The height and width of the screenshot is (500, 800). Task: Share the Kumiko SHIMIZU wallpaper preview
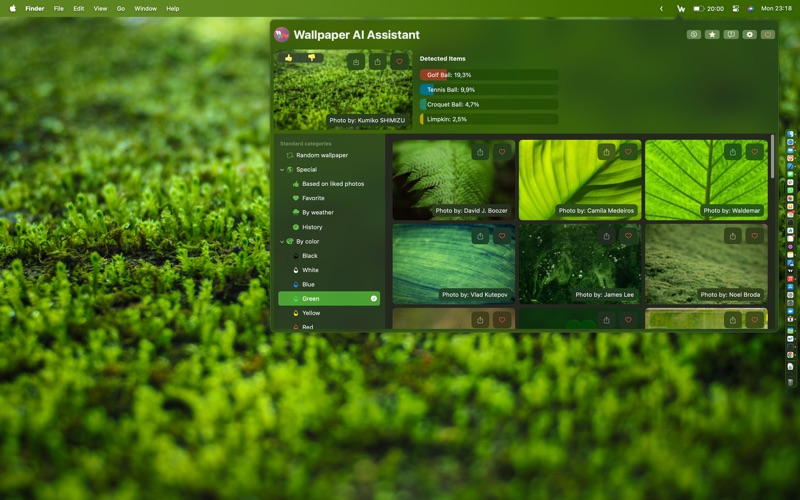coord(377,62)
